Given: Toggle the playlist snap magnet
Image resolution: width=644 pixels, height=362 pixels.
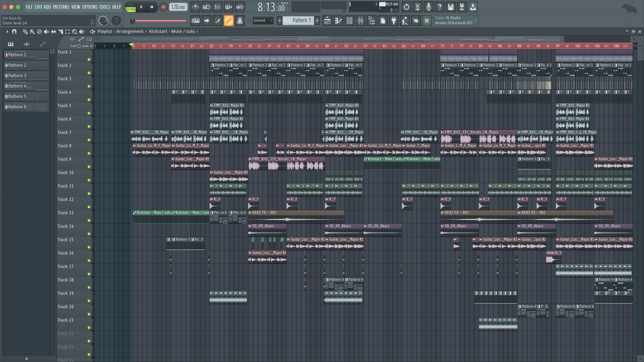Looking at the screenshot, I should pos(14,32).
